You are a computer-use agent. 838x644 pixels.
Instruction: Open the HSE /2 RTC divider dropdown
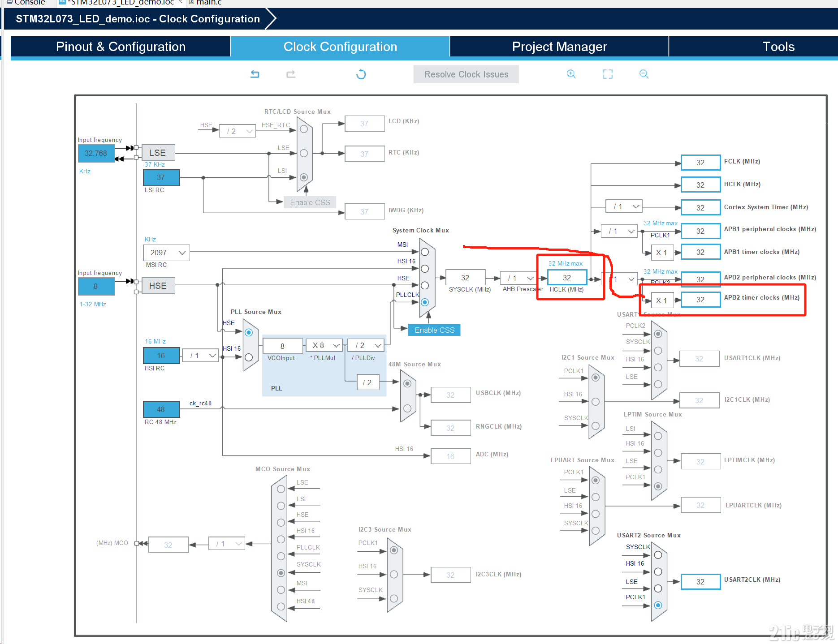point(238,131)
